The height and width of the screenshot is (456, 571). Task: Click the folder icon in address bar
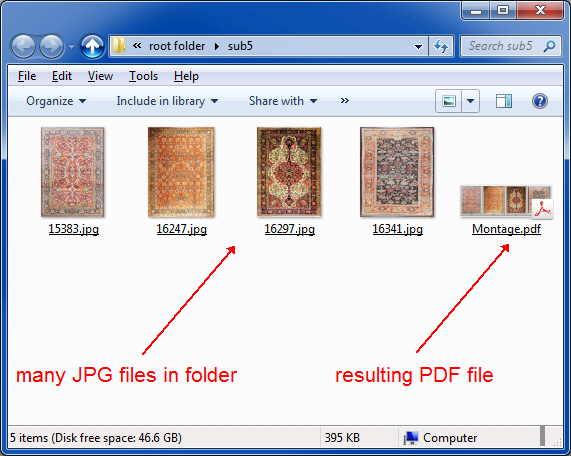[x=119, y=46]
